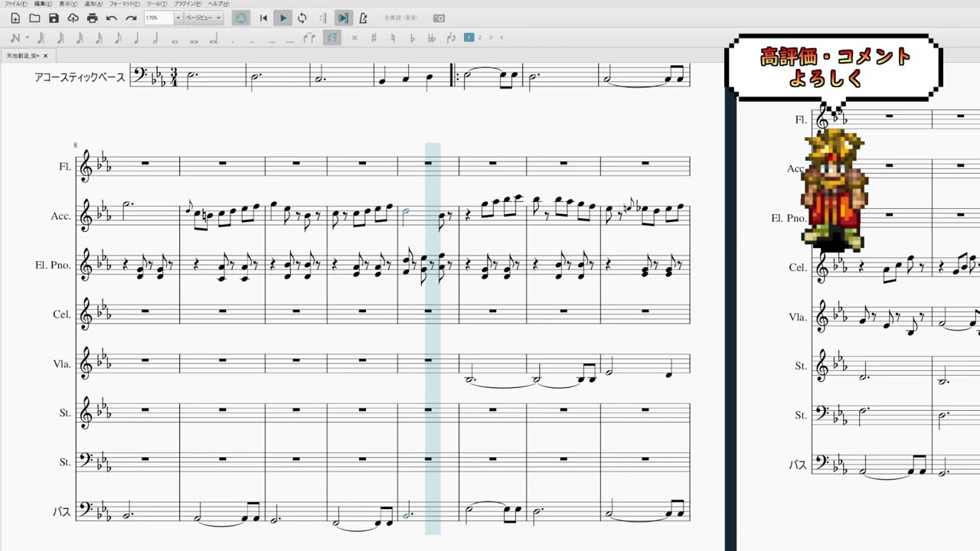Close the 天地創造 score tab
This screenshot has width=980, height=551.
click(x=45, y=56)
